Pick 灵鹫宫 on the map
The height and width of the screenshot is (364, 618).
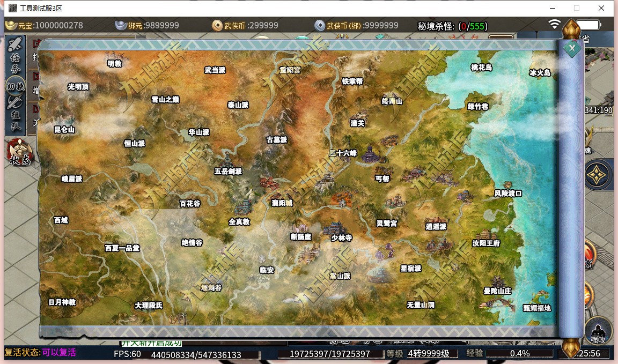click(x=387, y=224)
